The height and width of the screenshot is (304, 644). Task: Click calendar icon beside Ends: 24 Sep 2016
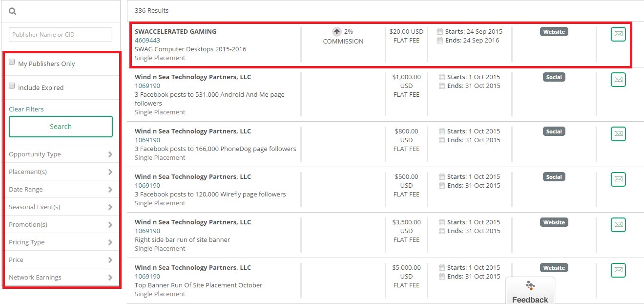pyautogui.click(x=440, y=41)
